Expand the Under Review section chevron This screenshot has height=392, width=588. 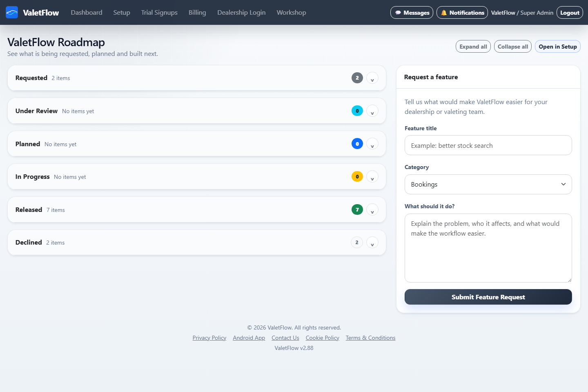372,111
